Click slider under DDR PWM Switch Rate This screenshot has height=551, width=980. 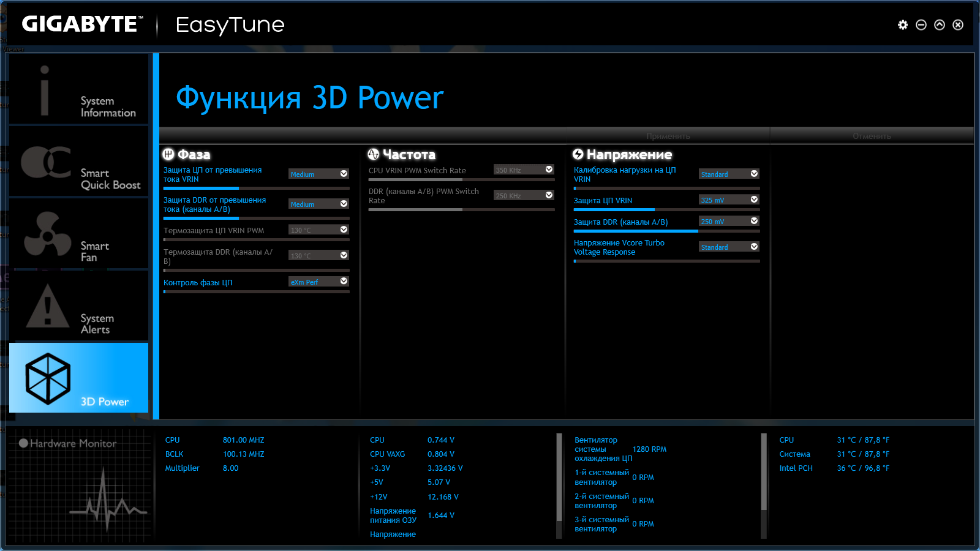(462, 209)
